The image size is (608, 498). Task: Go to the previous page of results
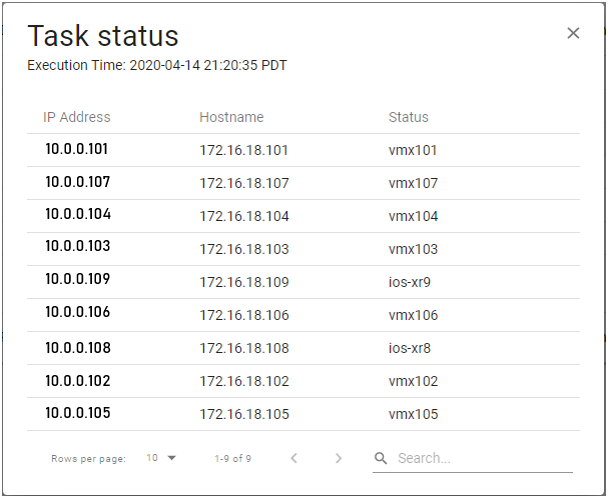click(294, 458)
